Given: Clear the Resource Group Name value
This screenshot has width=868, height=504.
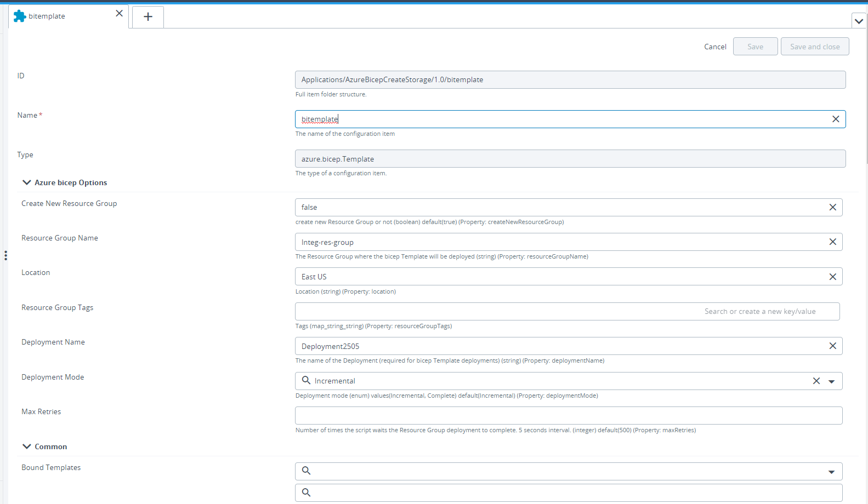Looking at the screenshot, I should [x=832, y=242].
